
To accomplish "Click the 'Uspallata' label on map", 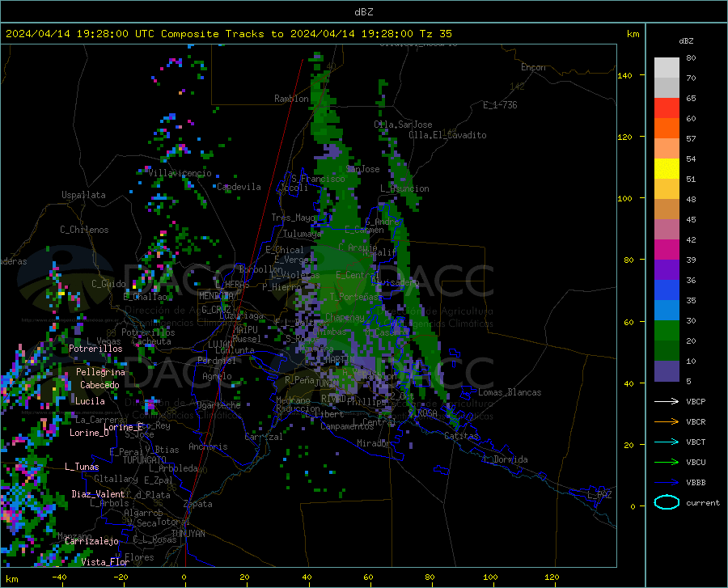I will coord(83,195).
